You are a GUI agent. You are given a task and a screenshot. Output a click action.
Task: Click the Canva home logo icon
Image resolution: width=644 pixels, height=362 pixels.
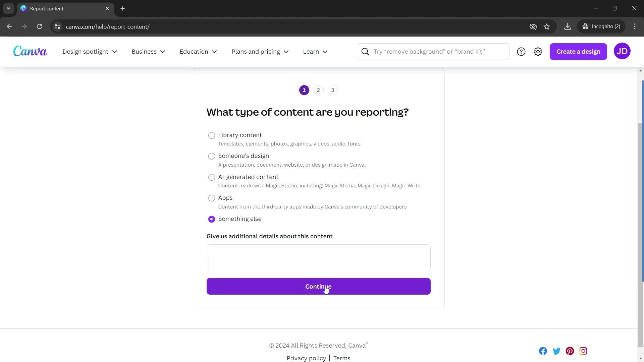click(30, 51)
